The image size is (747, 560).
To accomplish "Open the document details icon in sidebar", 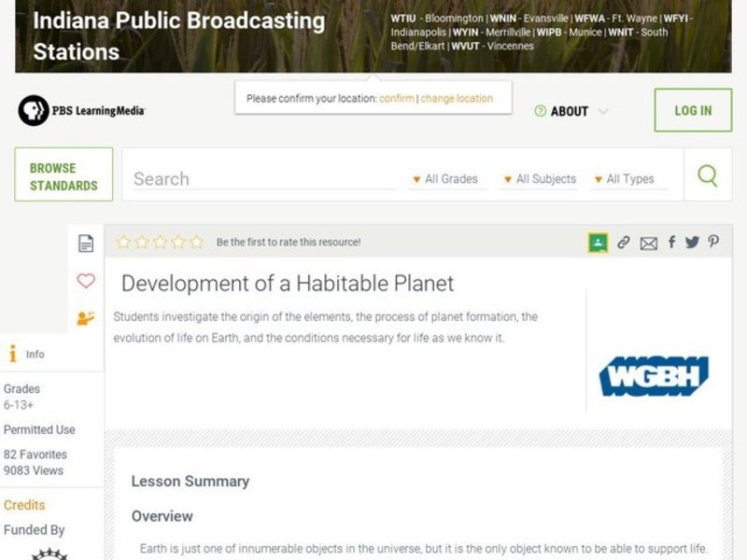I will [x=86, y=243].
